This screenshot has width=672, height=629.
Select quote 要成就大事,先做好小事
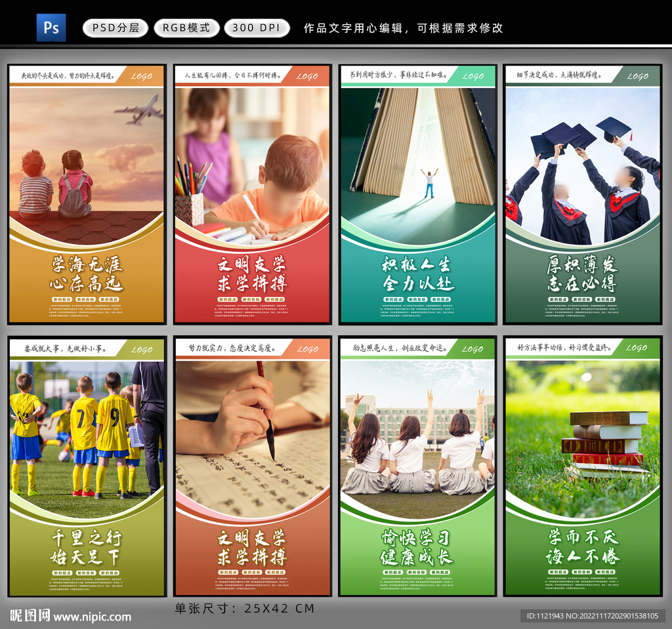coord(66,349)
